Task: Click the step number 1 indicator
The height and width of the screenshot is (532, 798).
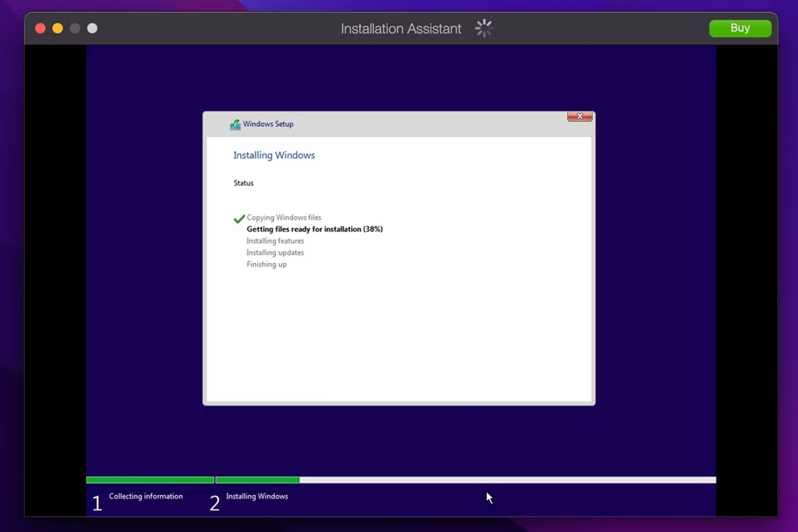Action: click(97, 503)
